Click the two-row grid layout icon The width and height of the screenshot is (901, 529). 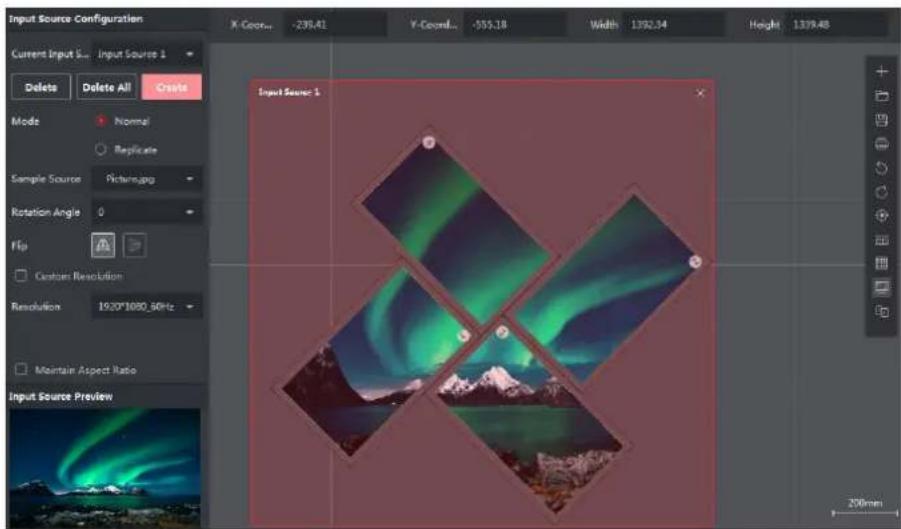coord(881,240)
